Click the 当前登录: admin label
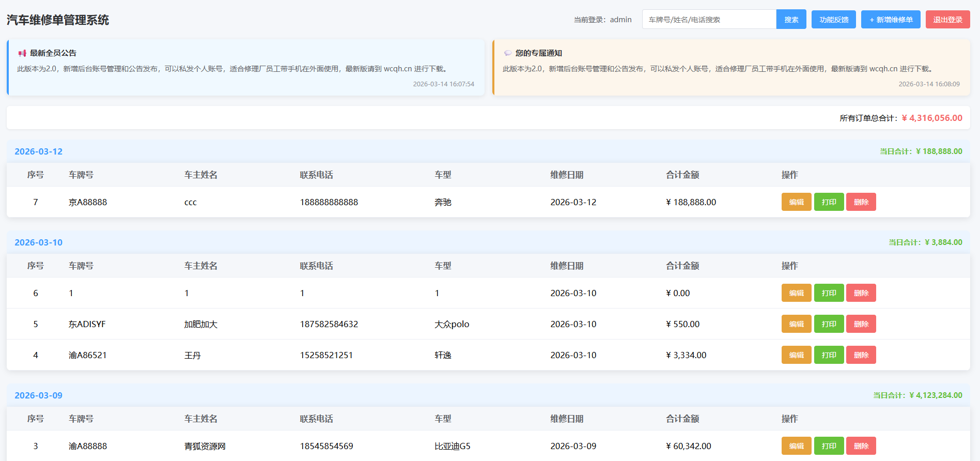This screenshot has height=461, width=980. 603,20
